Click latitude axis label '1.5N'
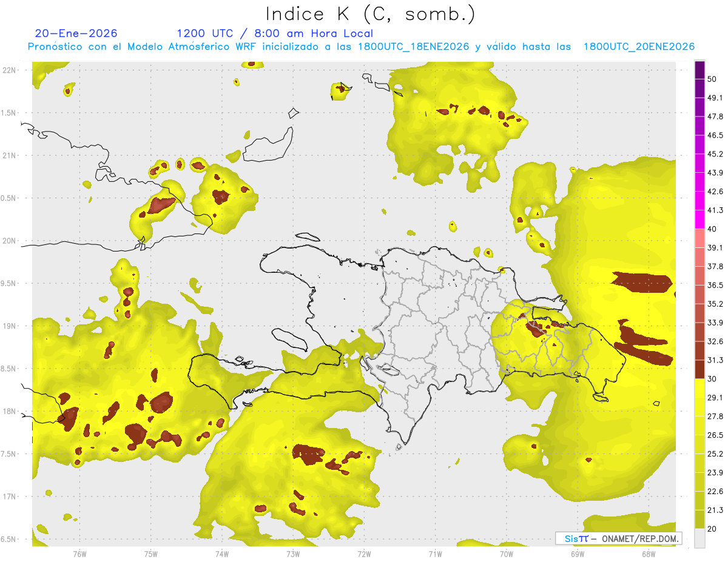The image size is (728, 562). [x=10, y=113]
